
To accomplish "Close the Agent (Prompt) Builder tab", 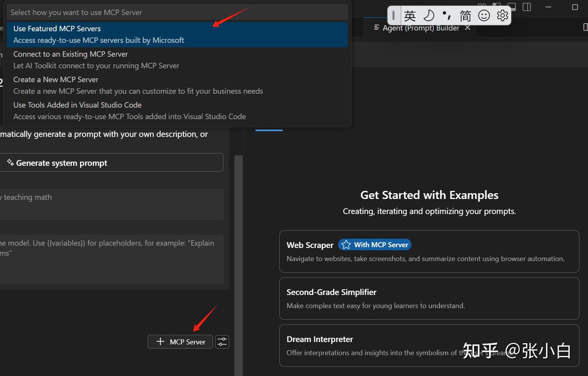I will [x=468, y=28].
